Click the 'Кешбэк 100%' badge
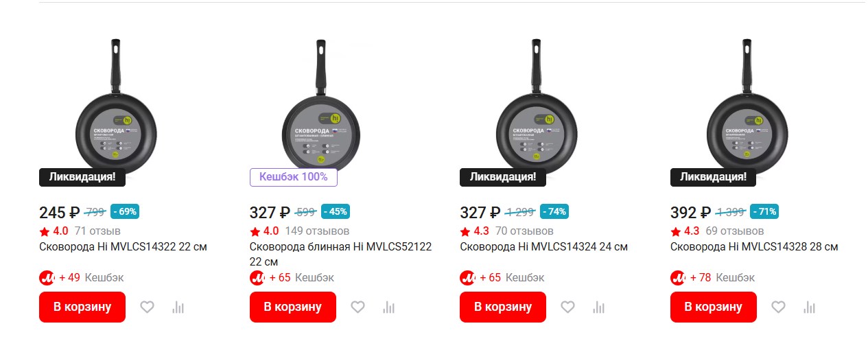The image size is (868, 339). click(293, 177)
